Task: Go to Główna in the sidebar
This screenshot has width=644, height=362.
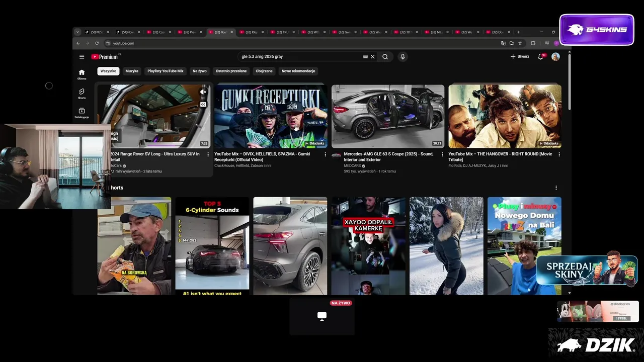Action: (x=82, y=74)
